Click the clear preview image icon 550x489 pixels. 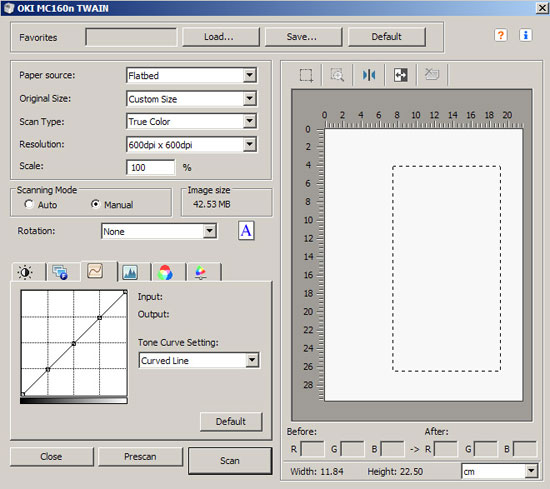(432, 75)
